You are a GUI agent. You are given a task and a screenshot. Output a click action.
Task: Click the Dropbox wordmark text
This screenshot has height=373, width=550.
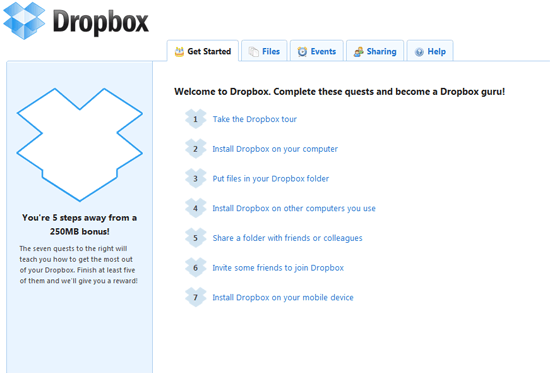pyautogui.click(x=101, y=22)
